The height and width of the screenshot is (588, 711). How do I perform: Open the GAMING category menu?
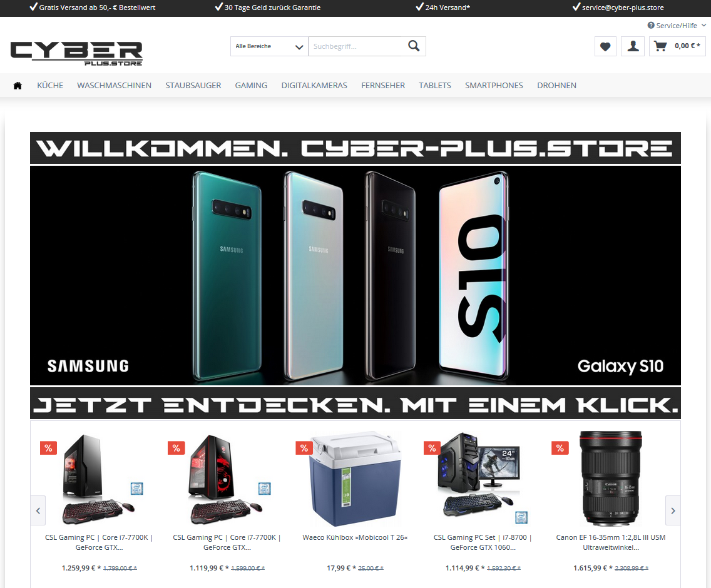(251, 85)
